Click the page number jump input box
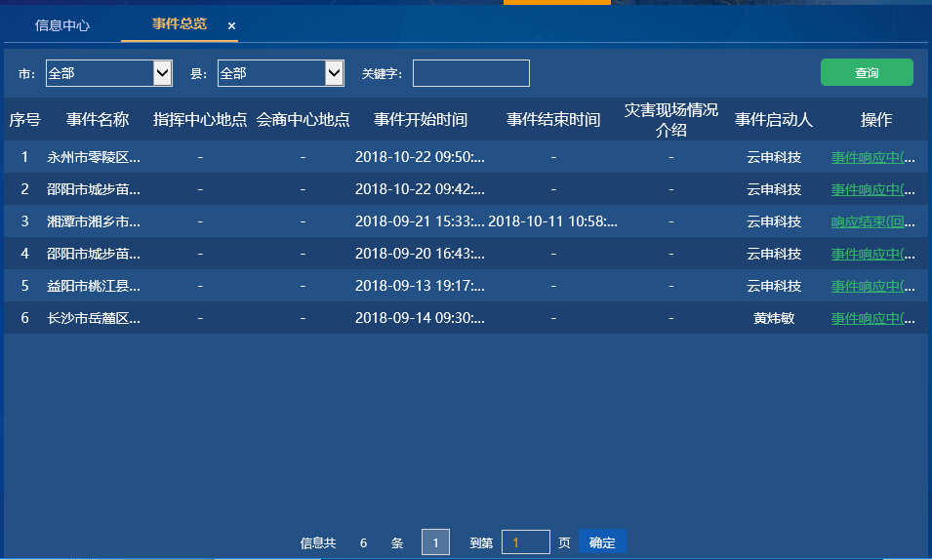 [x=525, y=542]
